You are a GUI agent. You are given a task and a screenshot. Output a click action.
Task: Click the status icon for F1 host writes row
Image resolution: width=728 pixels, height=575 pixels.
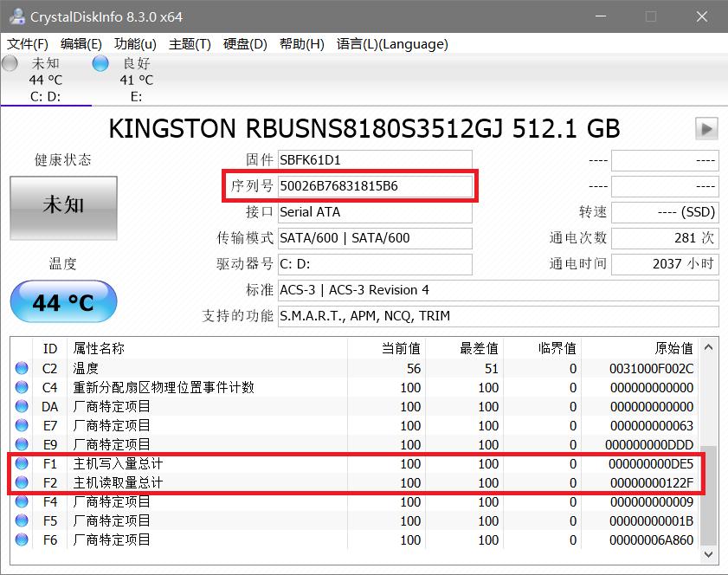pos(22,464)
